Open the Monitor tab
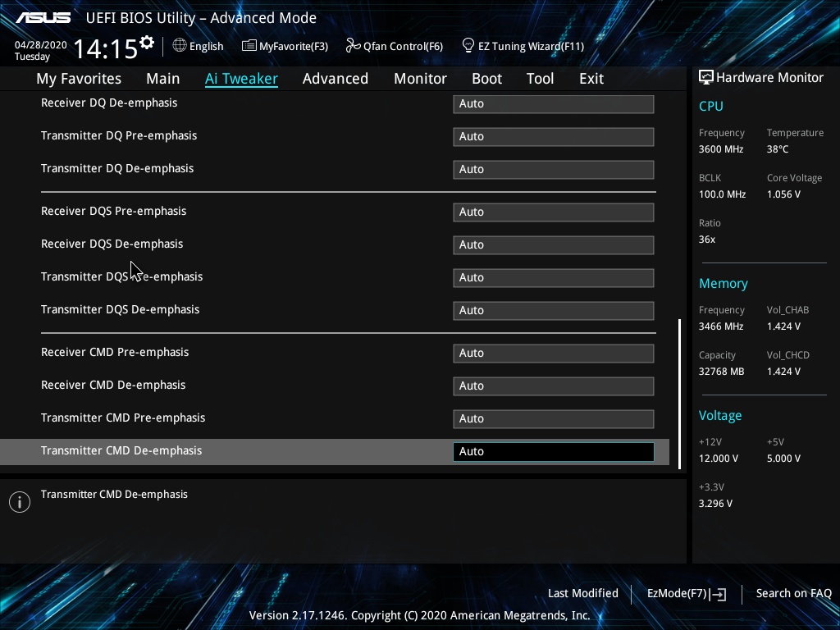This screenshot has height=630, width=840. click(420, 79)
